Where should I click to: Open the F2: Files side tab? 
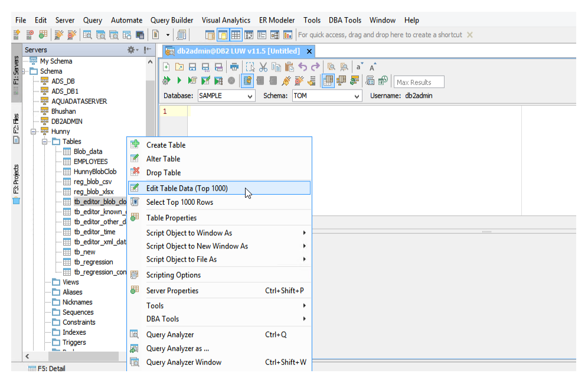tap(16, 125)
